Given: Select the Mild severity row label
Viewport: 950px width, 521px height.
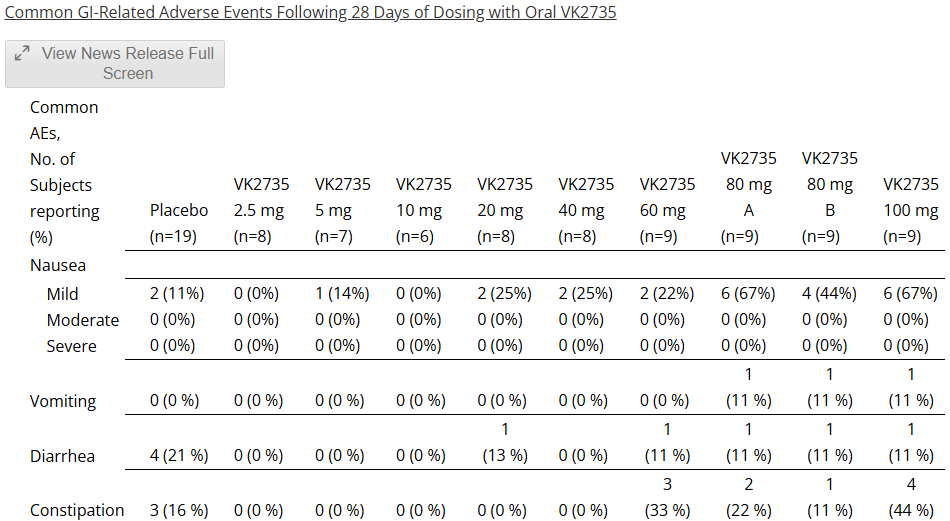Looking at the screenshot, I should pos(62,294).
